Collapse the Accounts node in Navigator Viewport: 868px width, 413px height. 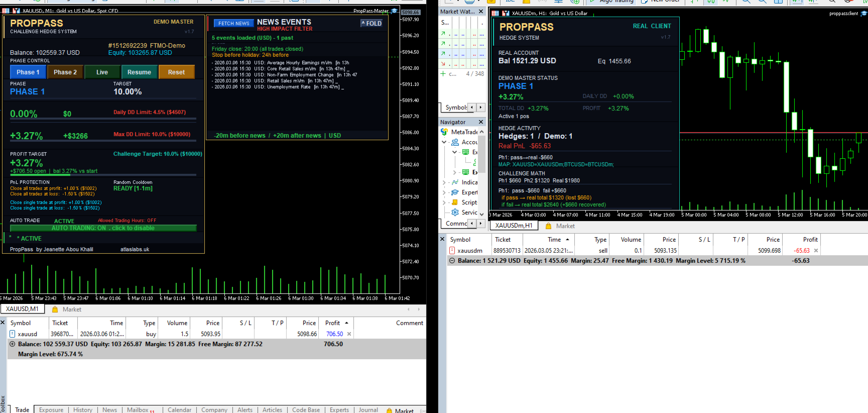tap(444, 142)
